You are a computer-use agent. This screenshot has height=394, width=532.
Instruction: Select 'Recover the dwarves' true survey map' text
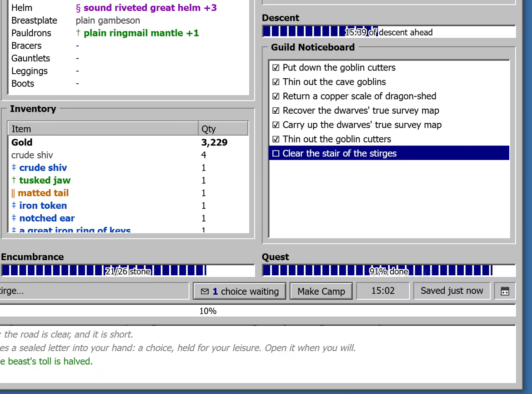pos(361,111)
